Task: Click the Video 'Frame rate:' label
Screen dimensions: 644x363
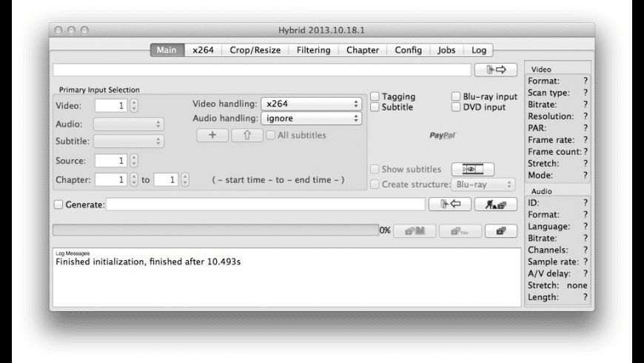Action: [x=551, y=140]
